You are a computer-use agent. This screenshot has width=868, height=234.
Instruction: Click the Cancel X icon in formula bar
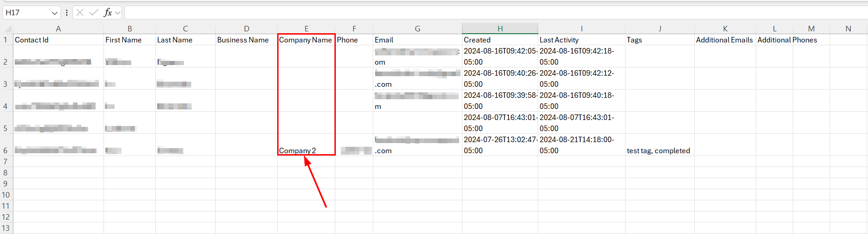coord(80,12)
